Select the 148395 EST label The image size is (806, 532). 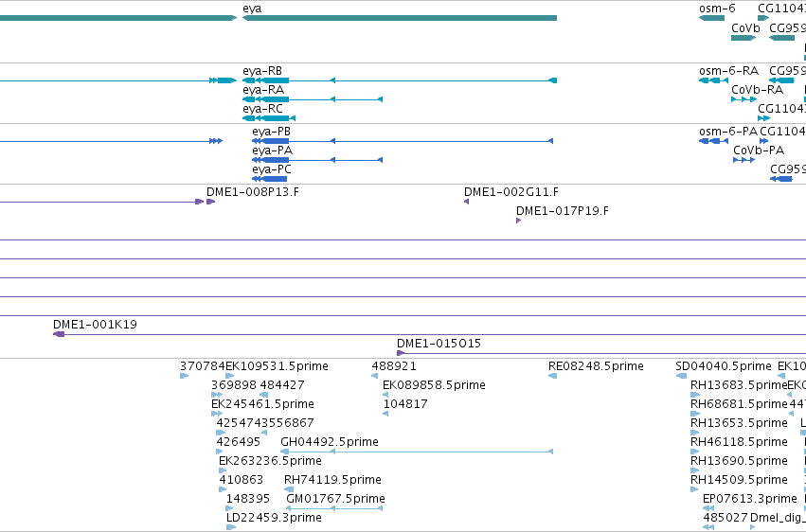pyautogui.click(x=248, y=499)
